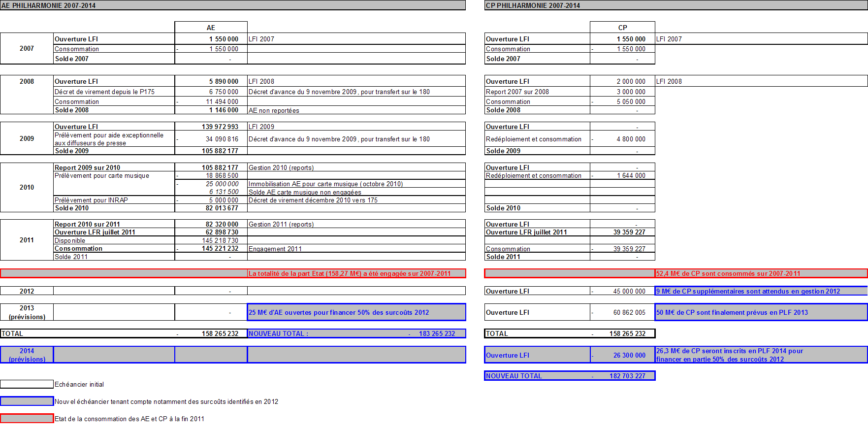The image size is (868, 431).
Task: Select the blue Nouvel échéancier legend swatch
Action: (27, 401)
